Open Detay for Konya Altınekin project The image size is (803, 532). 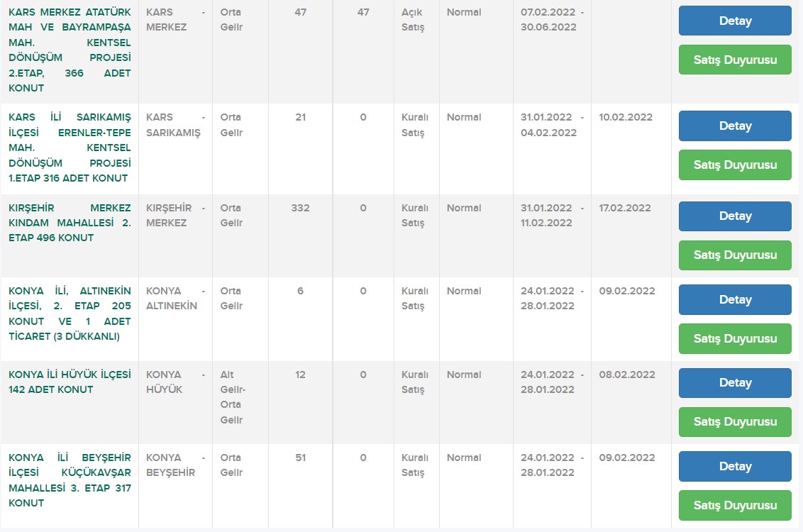735,299
